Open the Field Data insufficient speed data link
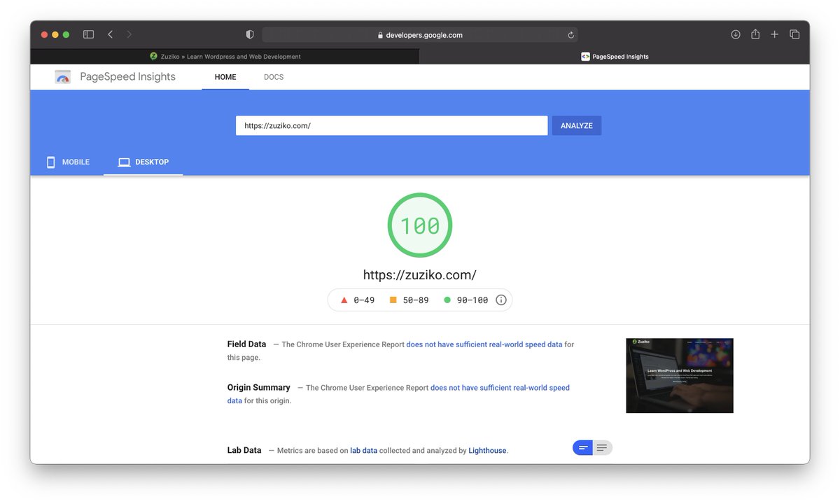The width and height of the screenshot is (840, 504). point(484,344)
